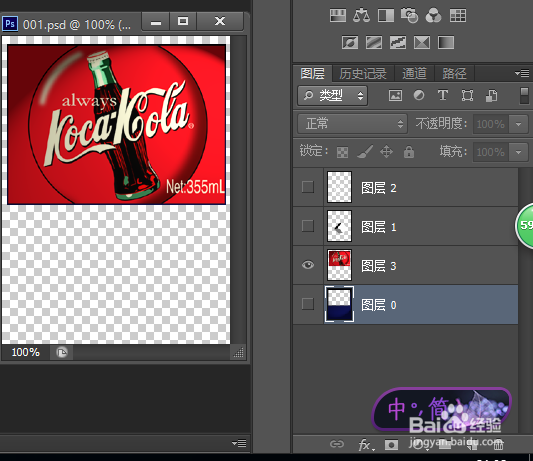
Task: Add a Black & White adjustment
Action: (x=386, y=16)
